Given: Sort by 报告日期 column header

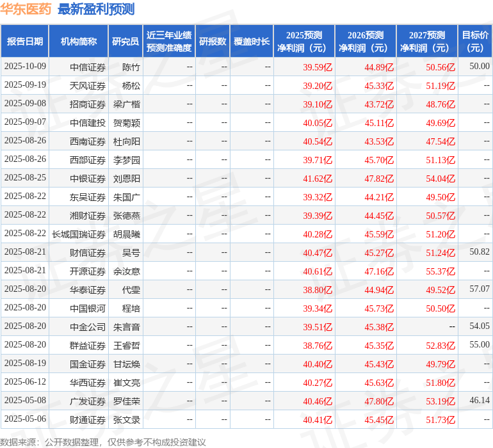Looking at the screenshot, I should tap(25, 42).
